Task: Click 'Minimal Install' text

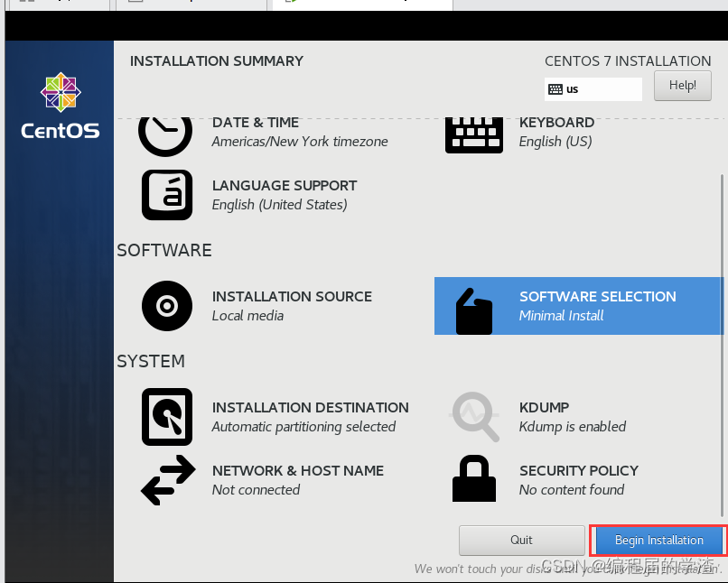Action: click(561, 316)
